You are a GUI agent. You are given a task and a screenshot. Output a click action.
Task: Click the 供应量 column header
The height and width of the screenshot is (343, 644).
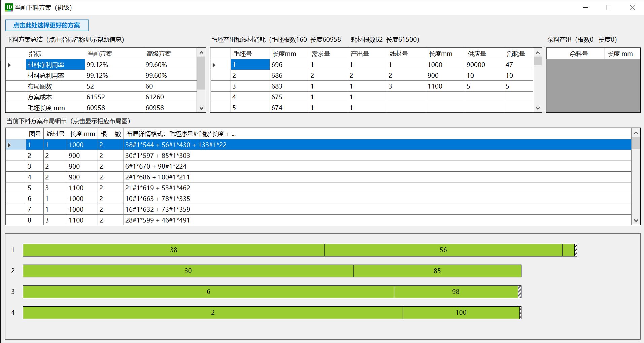point(484,54)
